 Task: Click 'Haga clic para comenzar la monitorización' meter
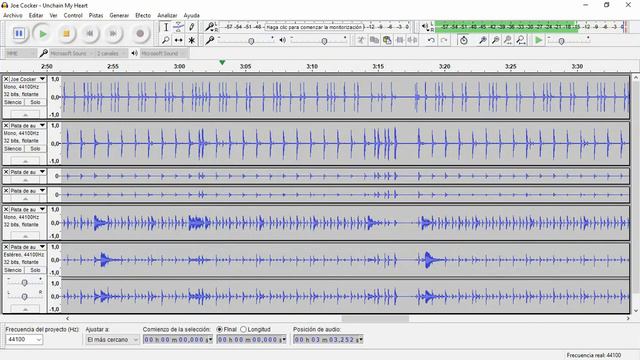314,27
